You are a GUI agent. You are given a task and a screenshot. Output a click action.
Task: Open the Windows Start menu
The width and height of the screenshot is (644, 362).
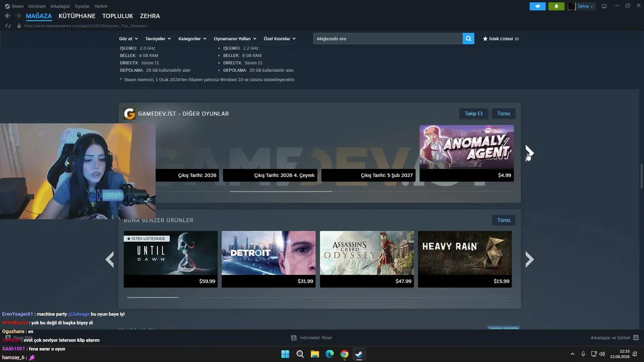(285, 354)
